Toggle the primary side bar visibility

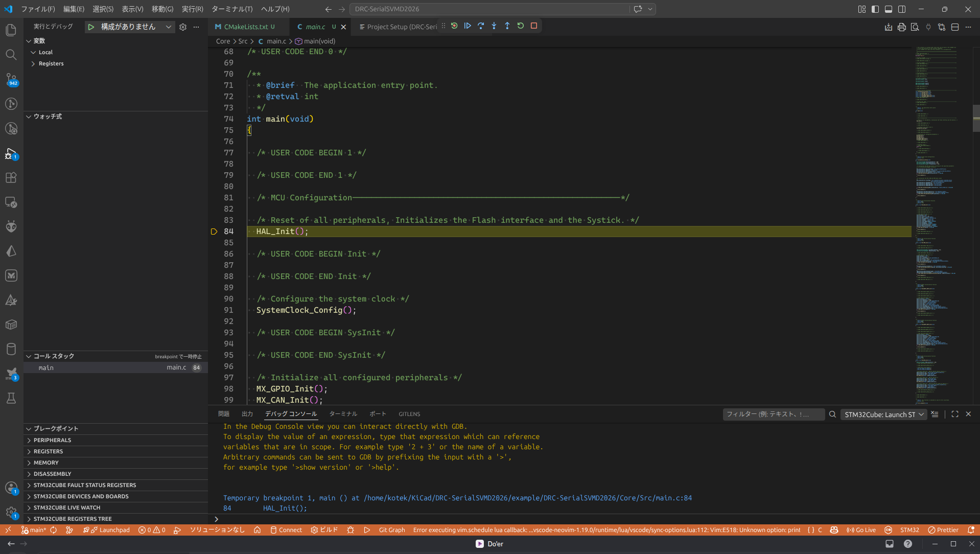coord(875,9)
